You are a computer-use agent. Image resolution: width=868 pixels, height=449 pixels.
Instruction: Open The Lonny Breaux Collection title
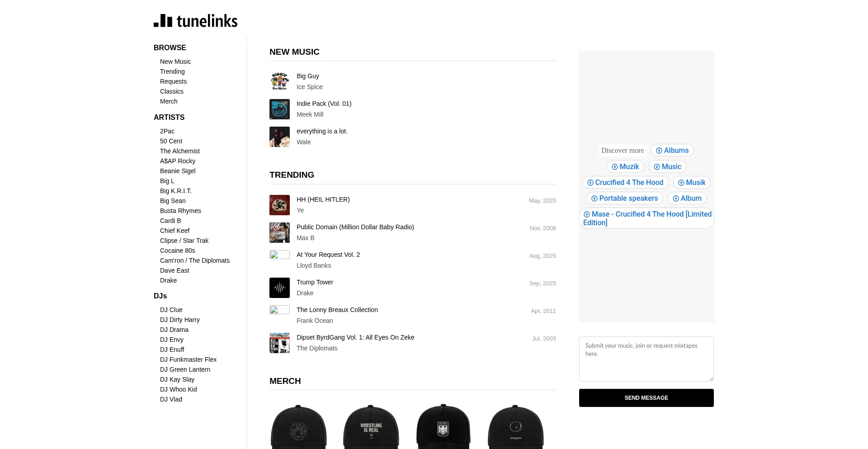[x=337, y=310]
